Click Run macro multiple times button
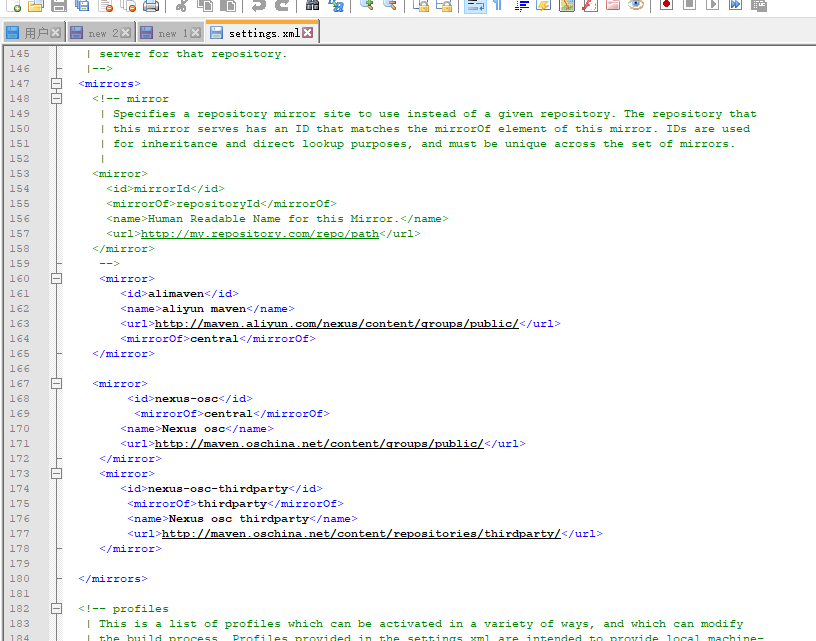Image resolution: width=816 pixels, height=641 pixels. coord(735,5)
